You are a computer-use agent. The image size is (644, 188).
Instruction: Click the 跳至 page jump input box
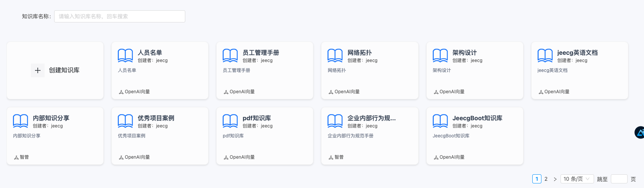click(x=619, y=179)
